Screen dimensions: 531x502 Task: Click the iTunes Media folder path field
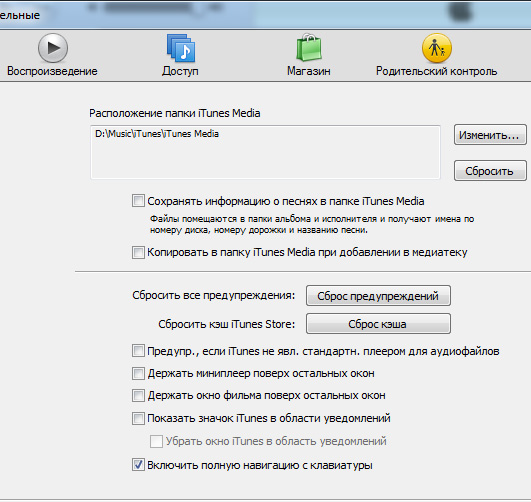point(265,152)
